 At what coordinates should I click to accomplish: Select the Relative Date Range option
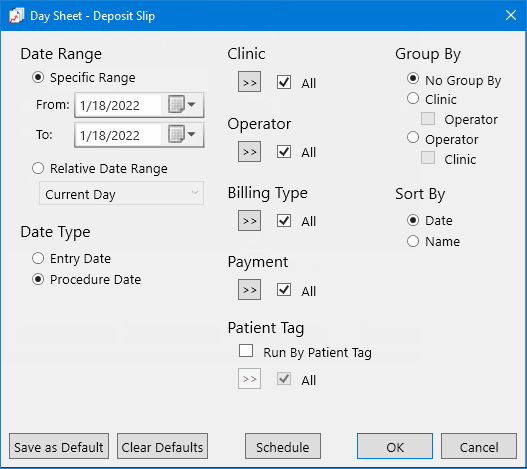point(38,168)
